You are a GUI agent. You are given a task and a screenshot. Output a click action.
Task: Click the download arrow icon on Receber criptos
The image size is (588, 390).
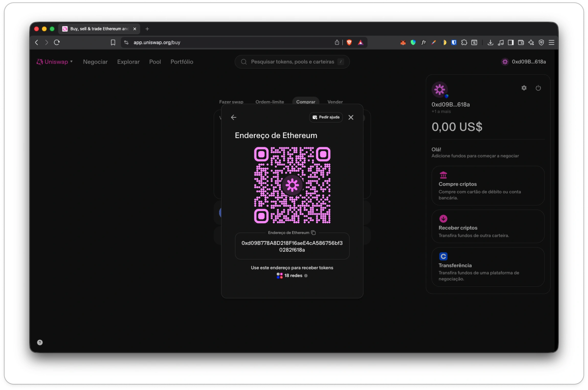[x=443, y=219]
